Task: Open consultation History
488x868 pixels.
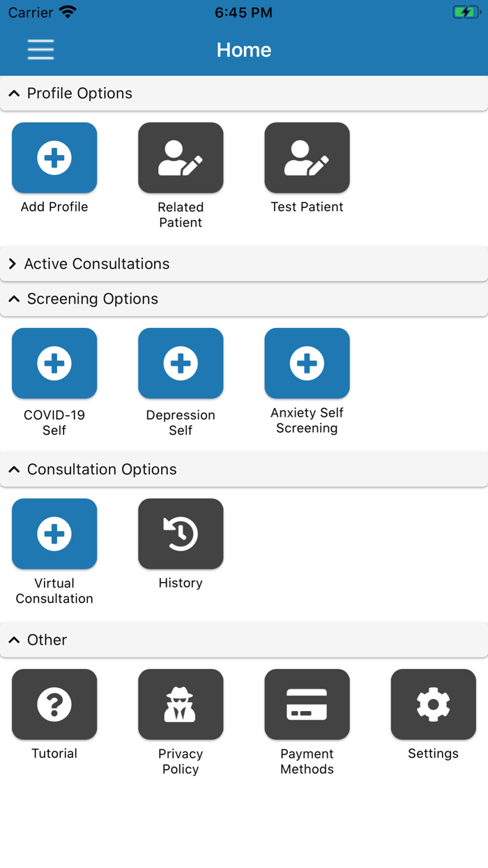Action: (x=181, y=534)
